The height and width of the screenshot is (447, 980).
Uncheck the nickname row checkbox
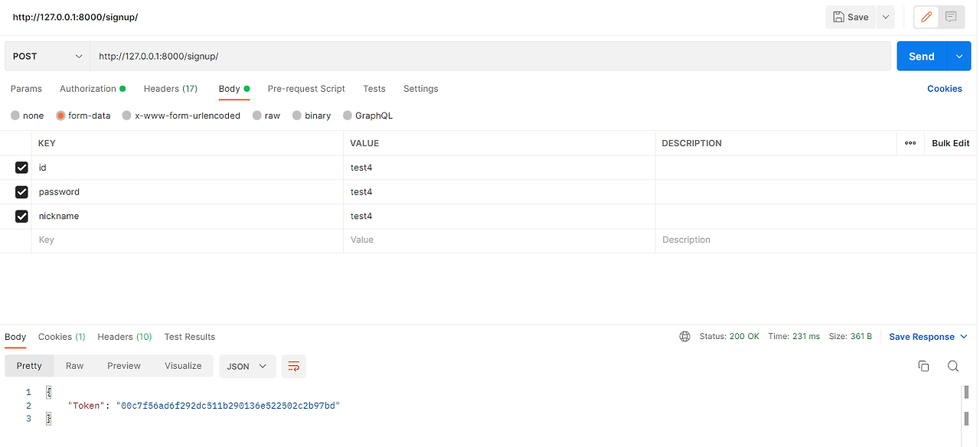[x=21, y=217]
